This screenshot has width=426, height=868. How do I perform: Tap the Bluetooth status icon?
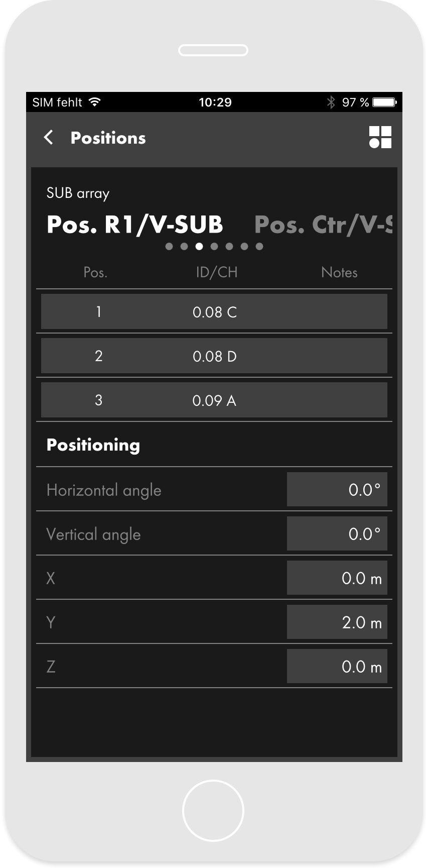(331, 102)
